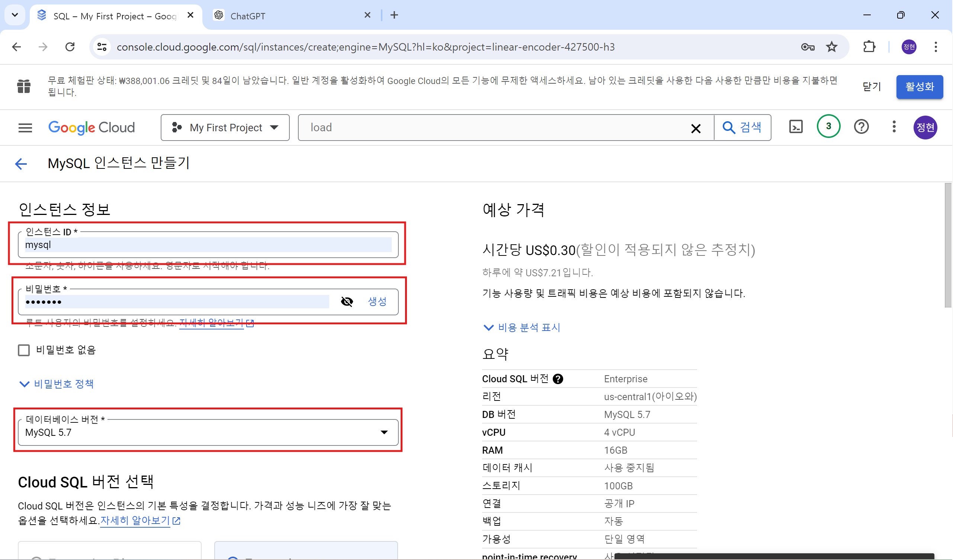Open the tab search dropdown arrow
953x560 pixels.
pyautogui.click(x=15, y=15)
